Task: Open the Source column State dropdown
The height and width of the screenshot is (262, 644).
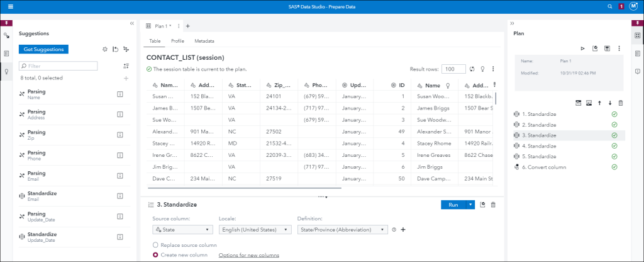Action: click(177, 230)
